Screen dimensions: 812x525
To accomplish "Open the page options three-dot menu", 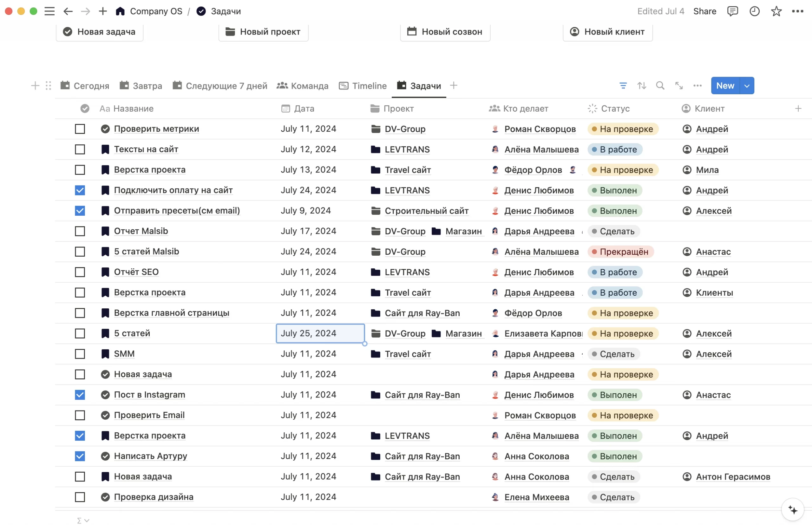I will click(x=797, y=11).
